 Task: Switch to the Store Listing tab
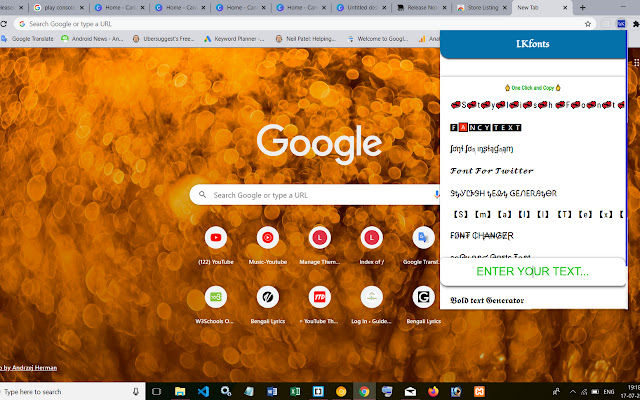pos(482,7)
